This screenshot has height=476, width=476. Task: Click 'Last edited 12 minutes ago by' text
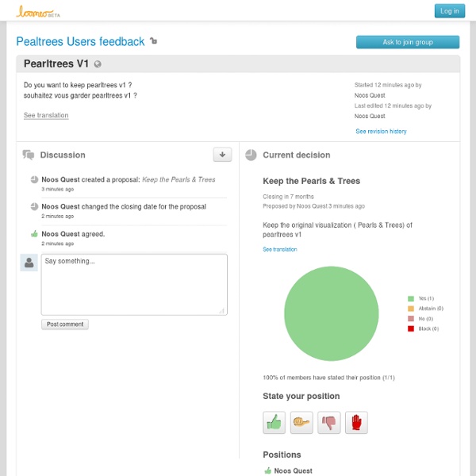(393, 106)
